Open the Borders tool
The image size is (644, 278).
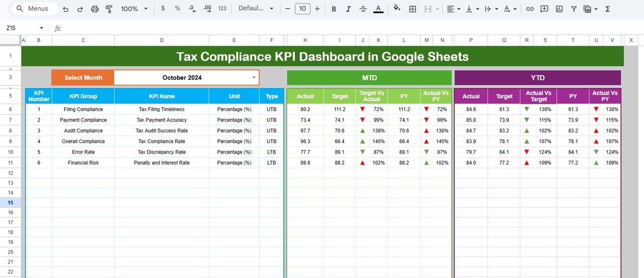click(413, 9)
